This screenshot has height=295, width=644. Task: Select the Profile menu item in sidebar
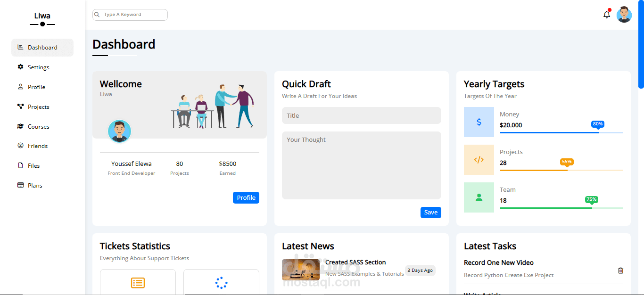[42, 87]
